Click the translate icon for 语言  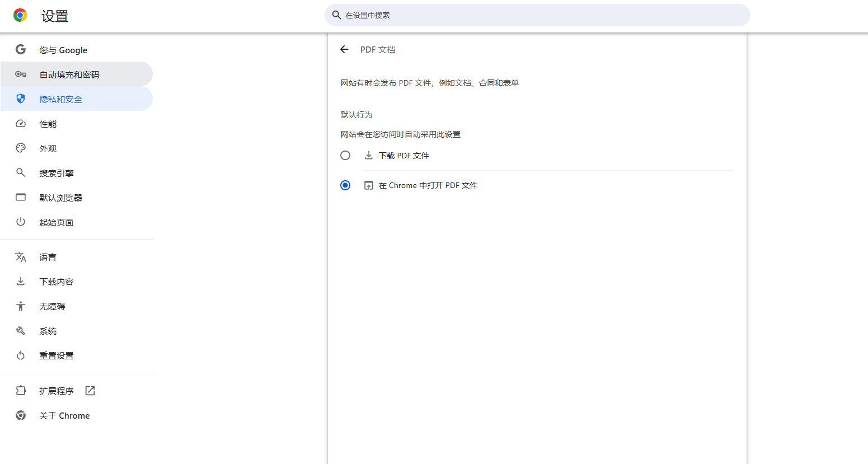point(21,257)
